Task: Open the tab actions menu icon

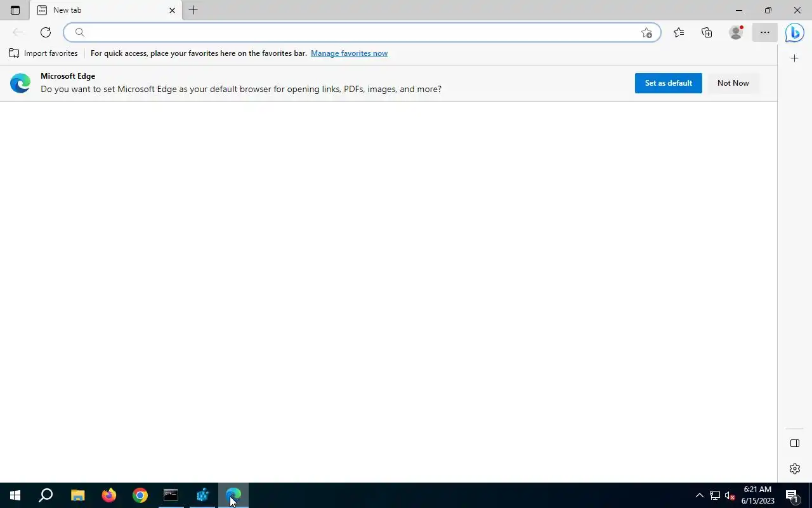Action: pyautogui.click(x=15, y=10)
